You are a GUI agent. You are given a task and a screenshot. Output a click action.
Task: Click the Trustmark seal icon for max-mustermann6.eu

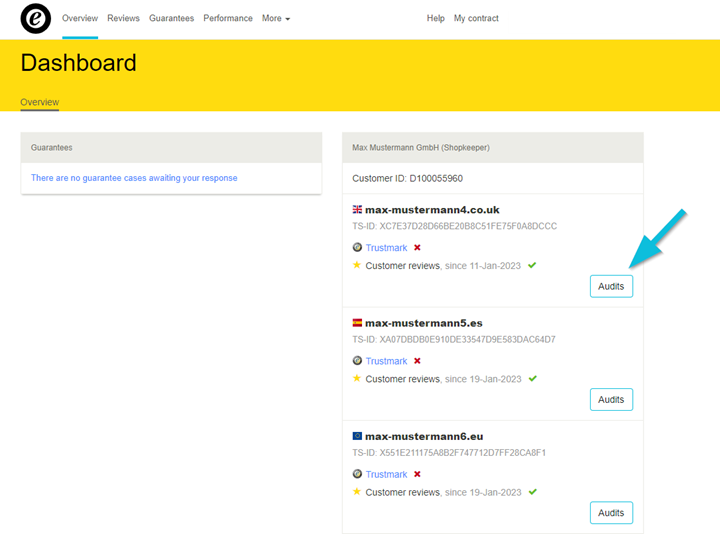click(x=357, y=473)
